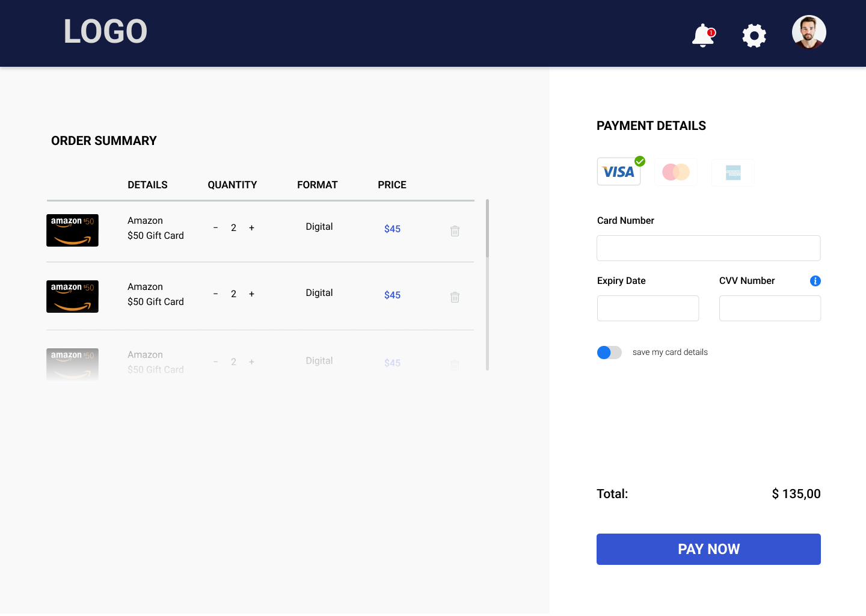Click the LOGO in the header
This screenshot has width=866, height=616.
(x=105, y=32)
